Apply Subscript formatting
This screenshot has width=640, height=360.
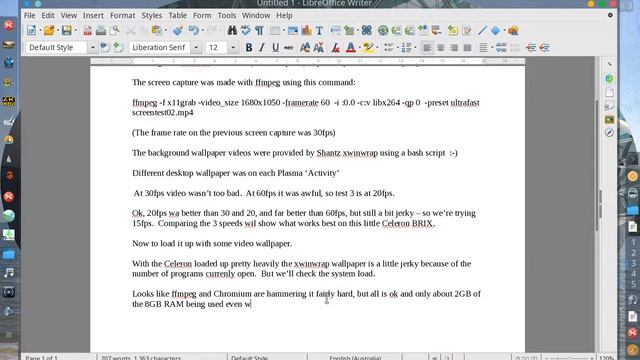coord(318,47)
